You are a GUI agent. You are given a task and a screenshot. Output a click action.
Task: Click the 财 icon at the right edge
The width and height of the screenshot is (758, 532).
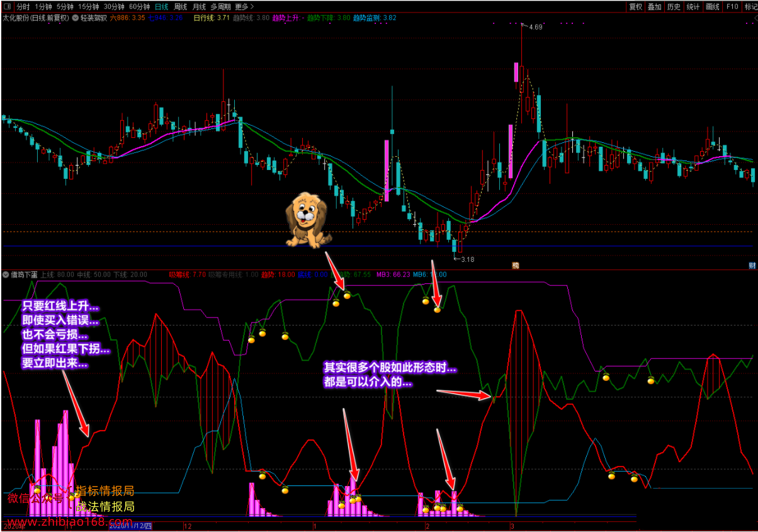point(752,265)
